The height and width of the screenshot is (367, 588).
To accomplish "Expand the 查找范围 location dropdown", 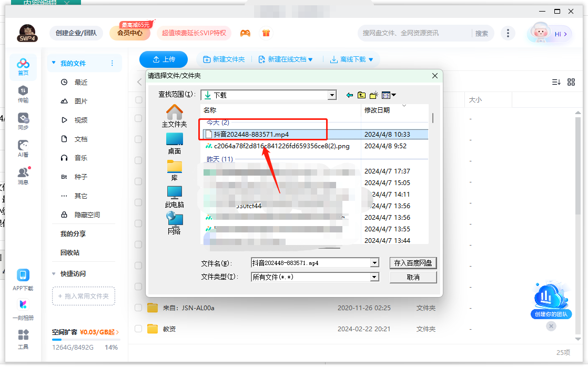I will pos(332,95).
